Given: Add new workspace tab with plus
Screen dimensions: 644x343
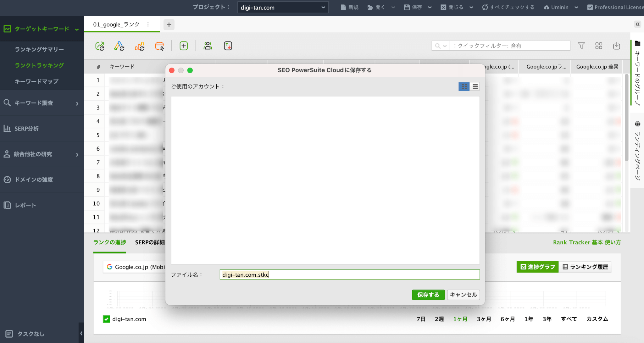Looking at the screenshot, I should [x=169, y=25].
